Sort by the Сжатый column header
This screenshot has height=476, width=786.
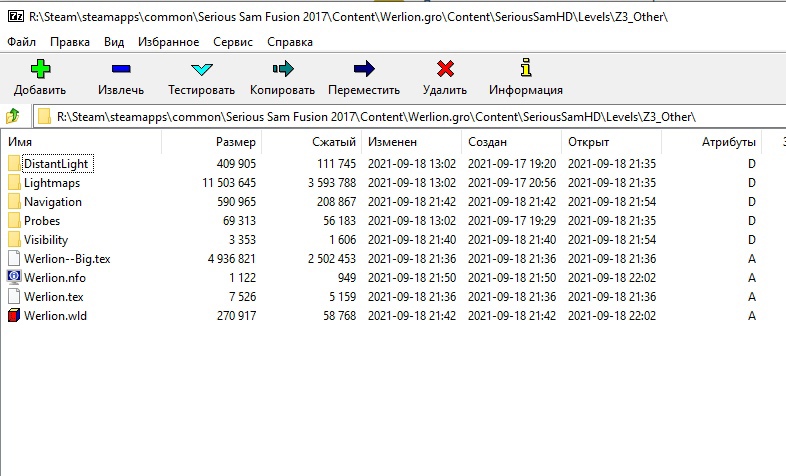(x=311, y=142)
